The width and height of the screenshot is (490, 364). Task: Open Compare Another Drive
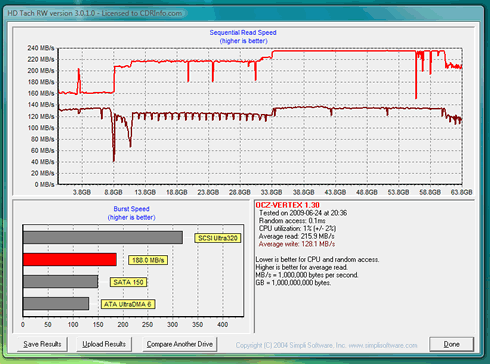click(180, 344)
